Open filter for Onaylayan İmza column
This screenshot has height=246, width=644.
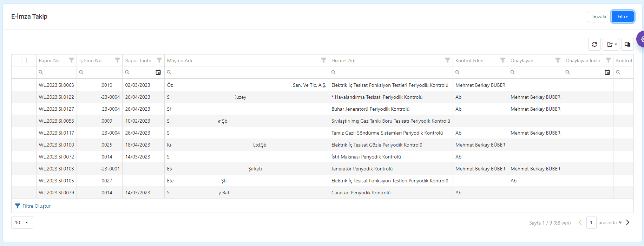(608, 60)
